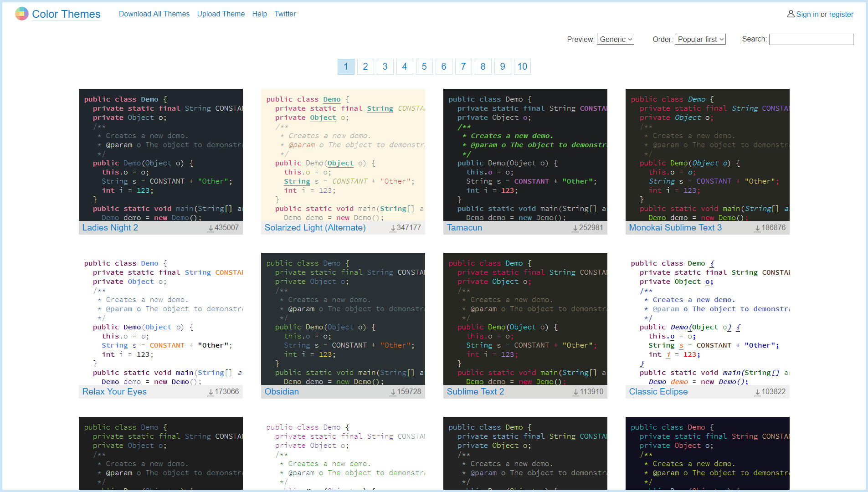Screen dimensions: 868x492
Task: Go to page 1 of themes
Action: pos(346,67)
